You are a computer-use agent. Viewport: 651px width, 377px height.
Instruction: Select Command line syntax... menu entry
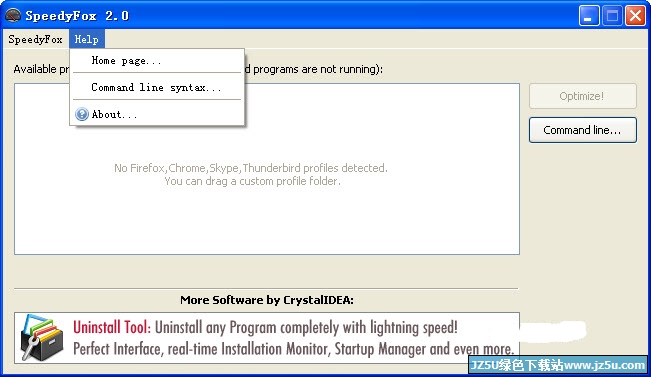pyautogui.click(x=157, y=87)
